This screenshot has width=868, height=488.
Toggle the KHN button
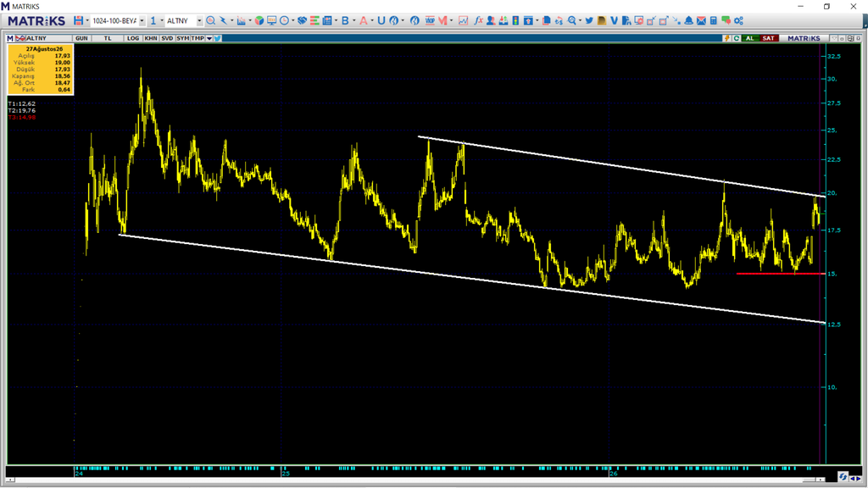click(151, 38)
